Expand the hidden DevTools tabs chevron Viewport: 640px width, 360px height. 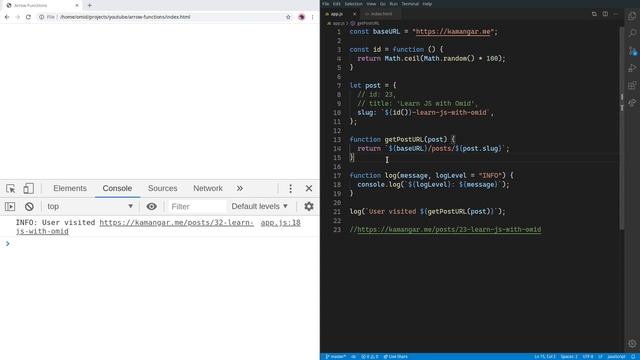coord(240,189)
